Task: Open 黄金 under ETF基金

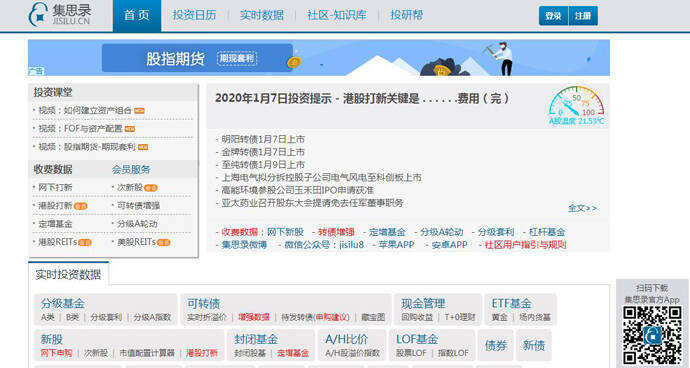Action: pos(499,317)
